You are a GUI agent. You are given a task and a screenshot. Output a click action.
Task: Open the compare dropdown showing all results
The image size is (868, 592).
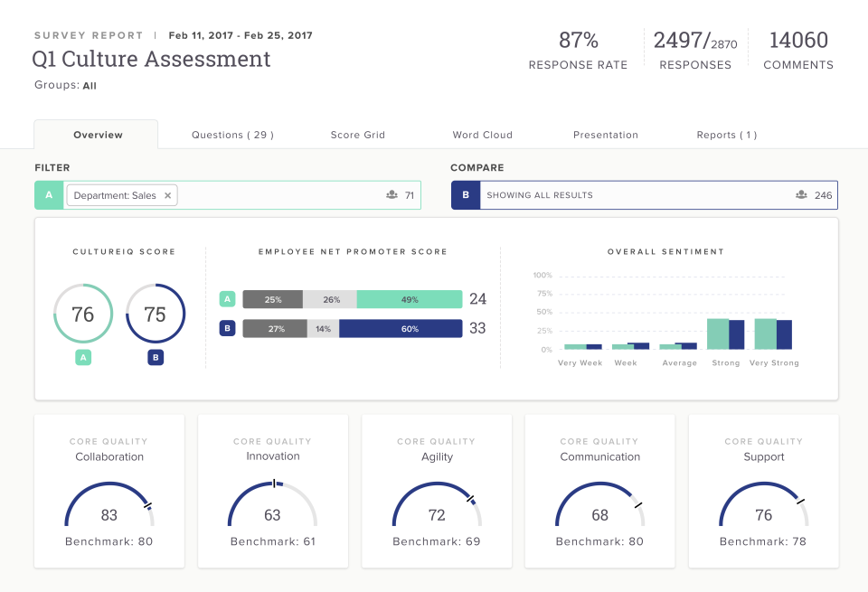tap(633, 195)
